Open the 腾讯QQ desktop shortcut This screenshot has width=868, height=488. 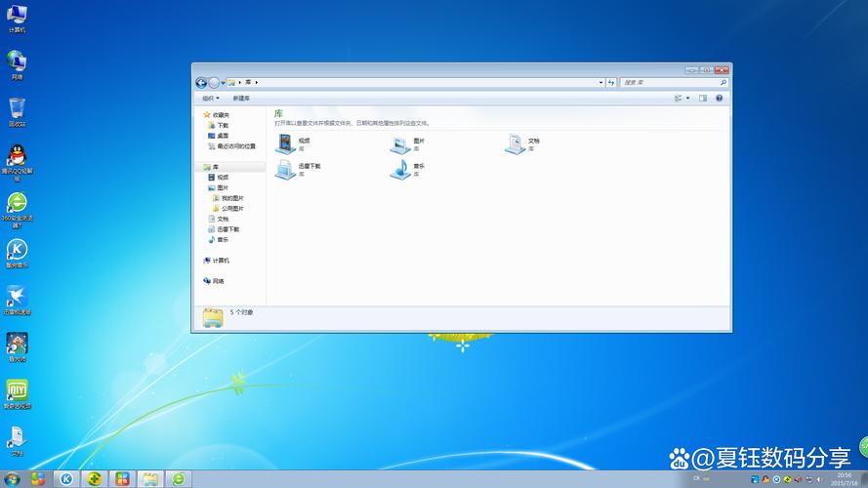pyautogui.click(x=17, y=157)
